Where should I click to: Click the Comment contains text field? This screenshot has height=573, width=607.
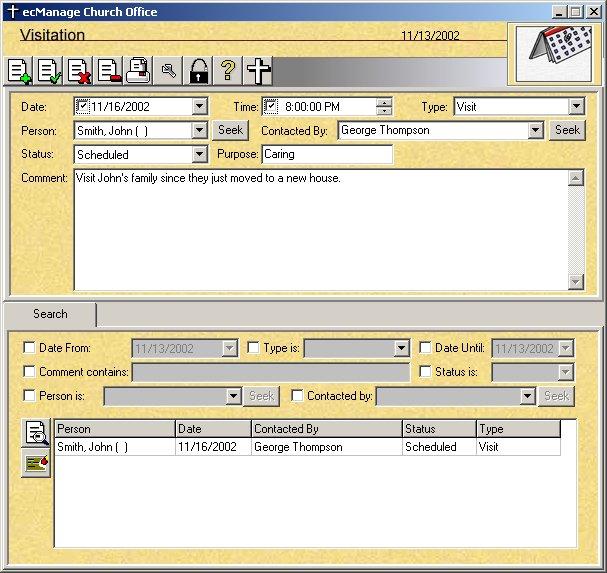[x=271, y=372]
